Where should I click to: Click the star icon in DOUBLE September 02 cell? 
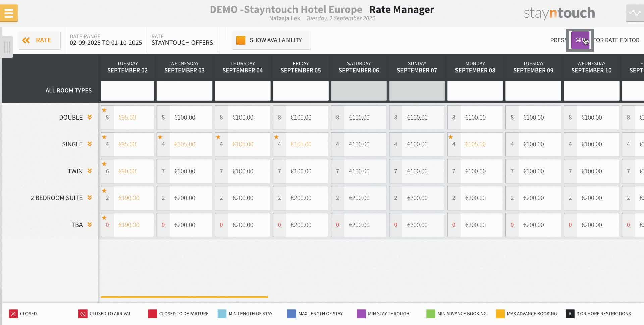pyautogui.click(x=104, y=110)
